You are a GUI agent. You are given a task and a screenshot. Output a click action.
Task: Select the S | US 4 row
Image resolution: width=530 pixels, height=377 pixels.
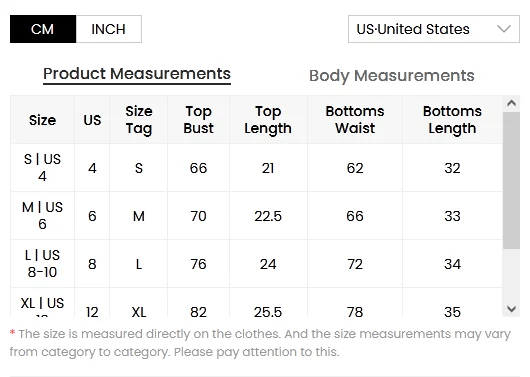click(257, 168)
